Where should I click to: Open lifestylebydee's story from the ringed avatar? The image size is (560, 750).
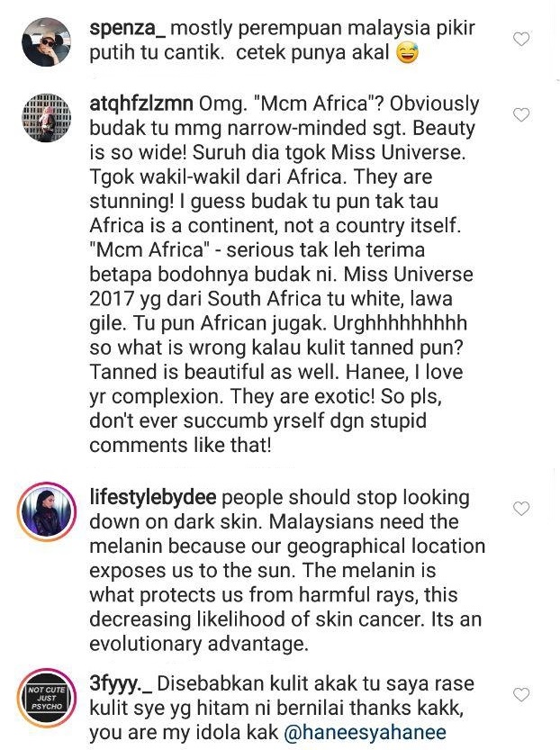click(47, 511)
